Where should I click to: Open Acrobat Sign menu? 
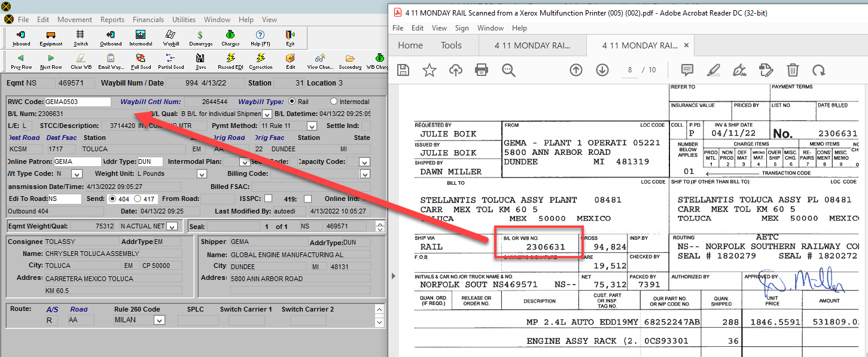point(462,28)
